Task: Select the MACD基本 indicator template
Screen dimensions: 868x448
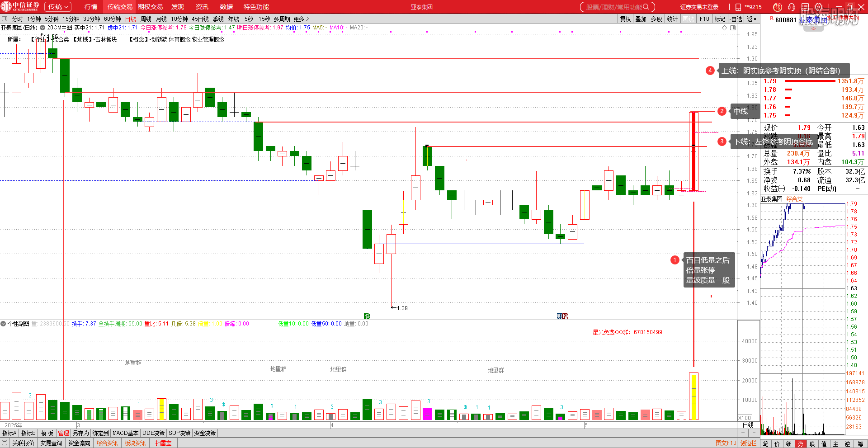Action: [x=125, y=433]
